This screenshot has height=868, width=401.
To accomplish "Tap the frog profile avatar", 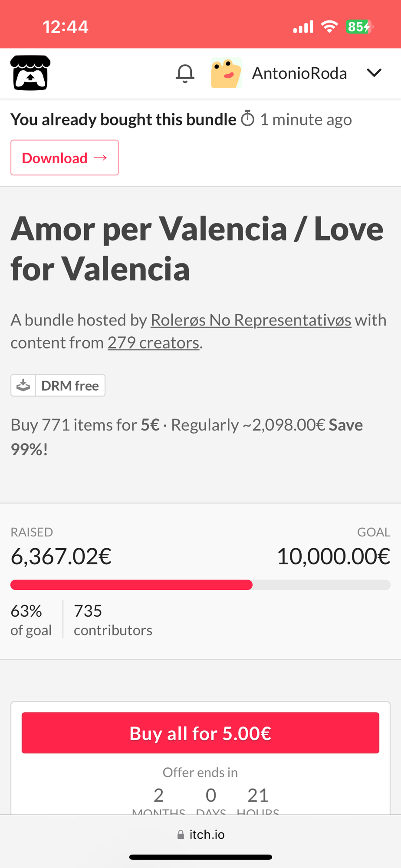I will coord(226,73).
